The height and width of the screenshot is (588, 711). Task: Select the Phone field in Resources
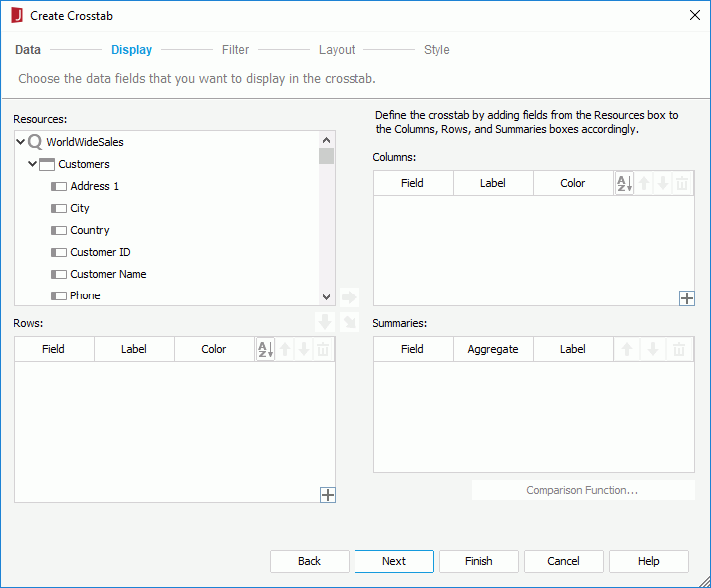[85, 296]
